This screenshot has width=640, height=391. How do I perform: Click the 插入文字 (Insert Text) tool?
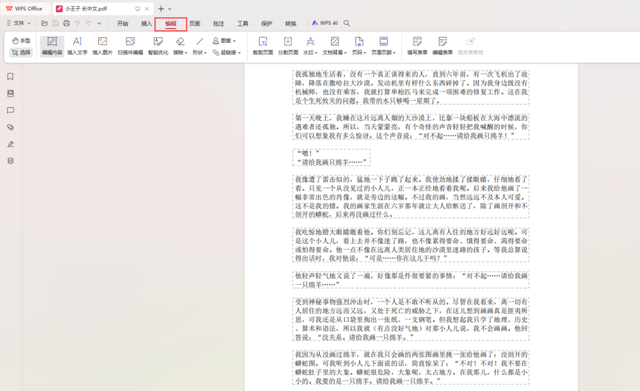(77, 46)
